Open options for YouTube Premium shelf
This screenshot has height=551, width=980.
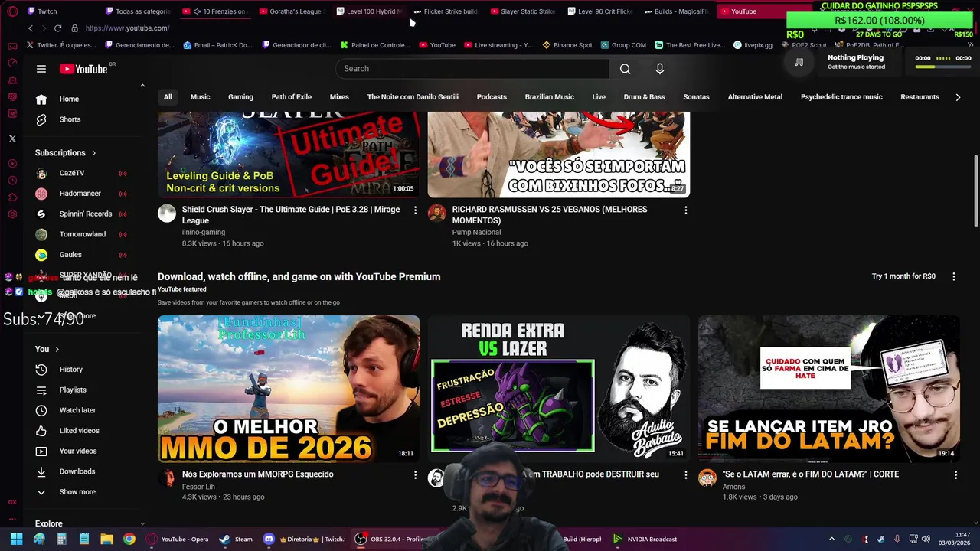pyautogui.click(x=954, y=276)
